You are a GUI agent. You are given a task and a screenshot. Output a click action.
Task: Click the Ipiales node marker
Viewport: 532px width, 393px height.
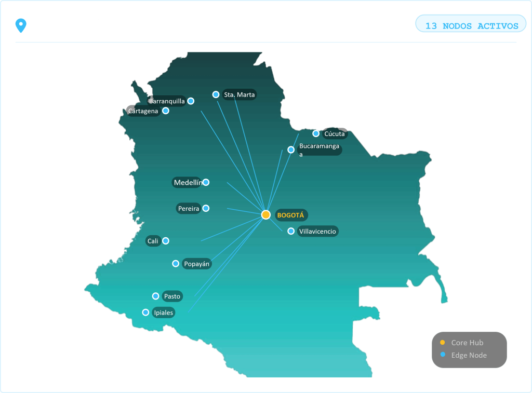145,312
